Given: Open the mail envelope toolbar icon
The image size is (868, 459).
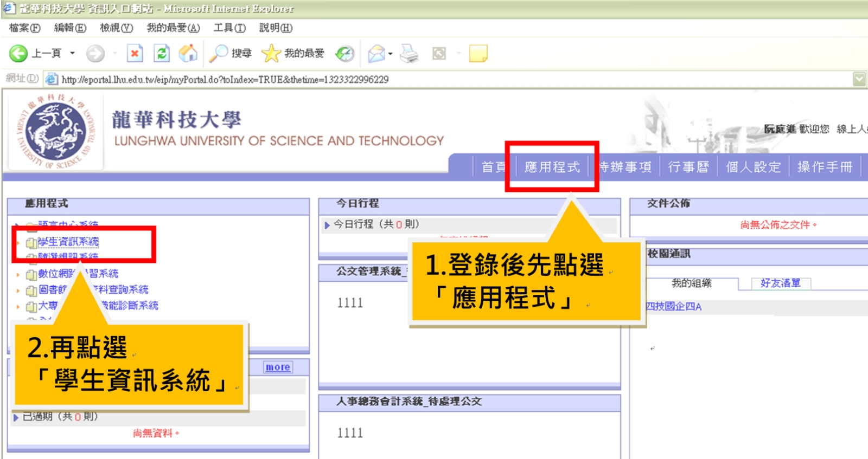Looking at the screenshot, I should (x=376, y=53).
